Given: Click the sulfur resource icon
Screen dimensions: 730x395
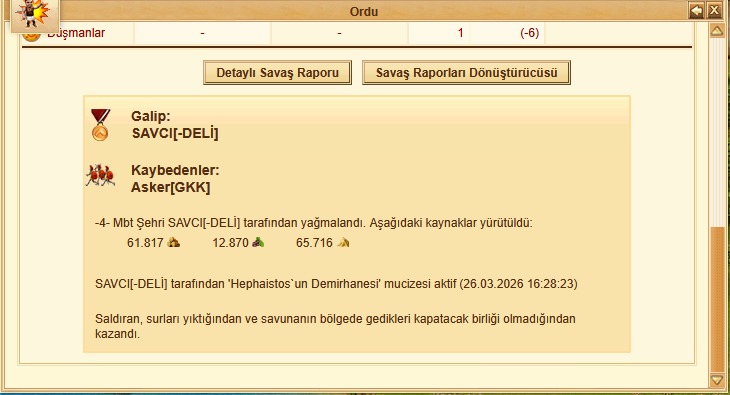Looking at the screenshot, I should click(x=343, y=242).
